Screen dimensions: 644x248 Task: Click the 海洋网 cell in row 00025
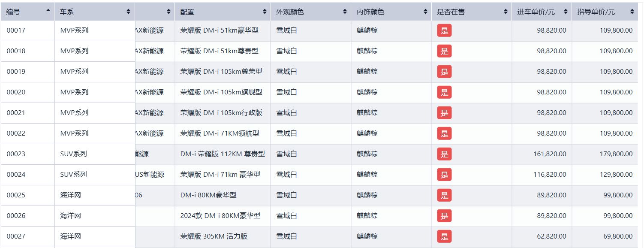pos(70,195)
